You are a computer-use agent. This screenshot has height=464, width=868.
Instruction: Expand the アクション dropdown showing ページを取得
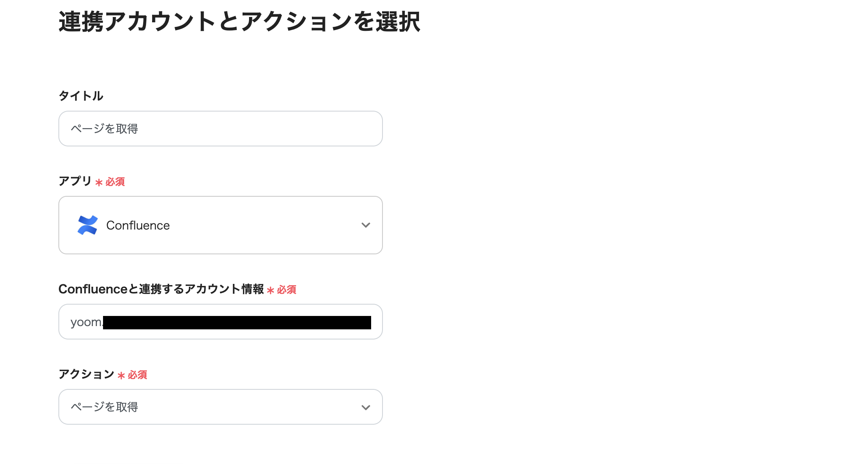pos(220,407)
